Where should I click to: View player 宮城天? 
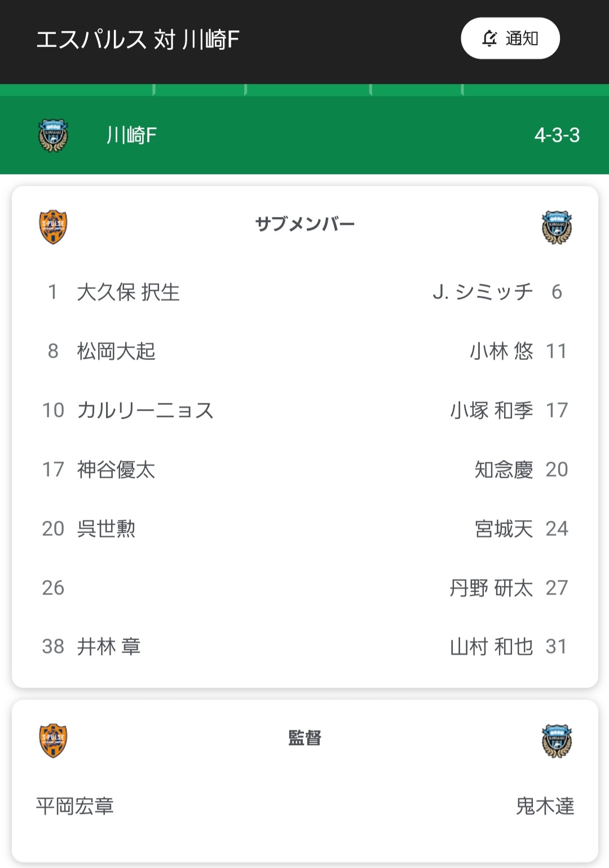[x=504, y=529]
